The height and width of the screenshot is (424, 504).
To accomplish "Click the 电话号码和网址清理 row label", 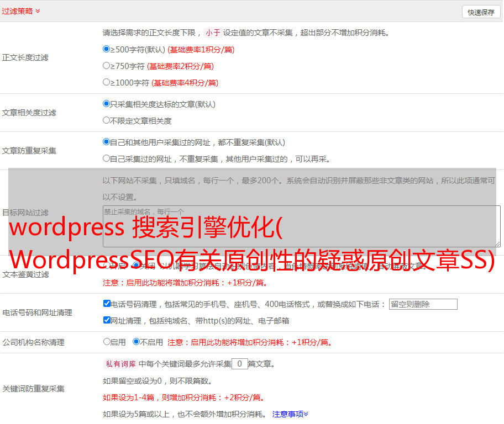I will tap(37, 312).
